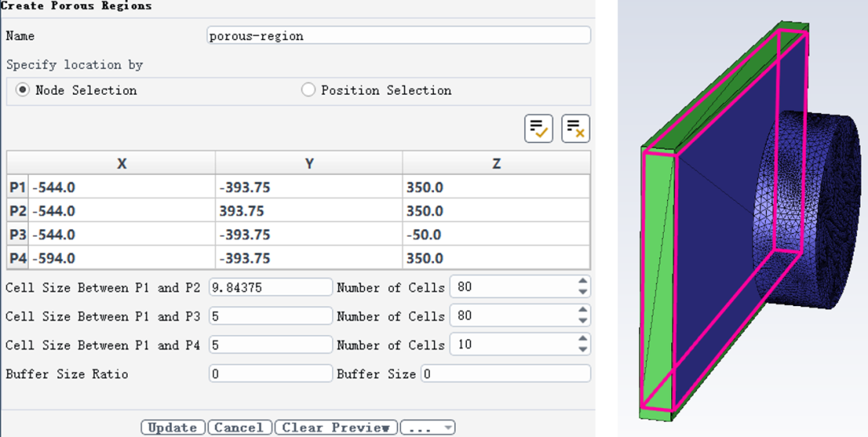This screenshot has height=437, width=868.
Task: Click the Buffer Size Ratio field
Action: [x=270, y=374]
